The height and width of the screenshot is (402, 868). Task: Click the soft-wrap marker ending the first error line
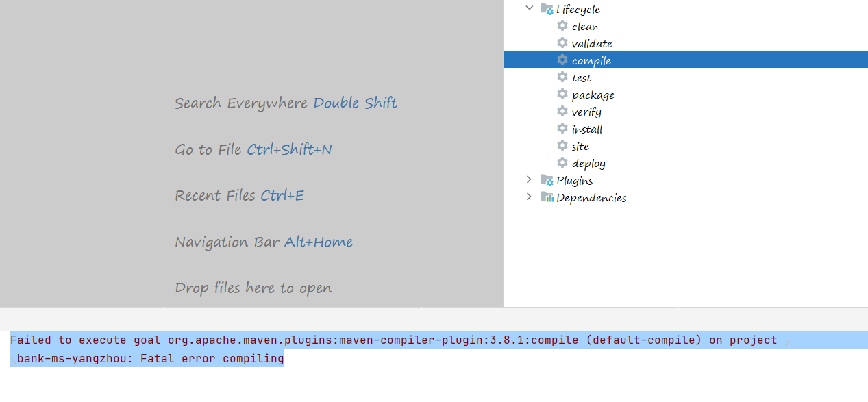788,342
